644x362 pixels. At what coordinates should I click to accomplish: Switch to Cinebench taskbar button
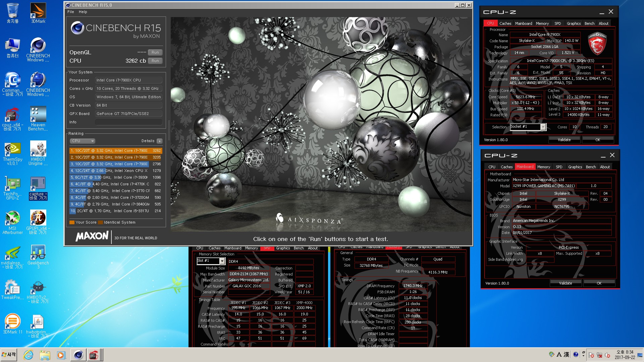pos(78,355)
